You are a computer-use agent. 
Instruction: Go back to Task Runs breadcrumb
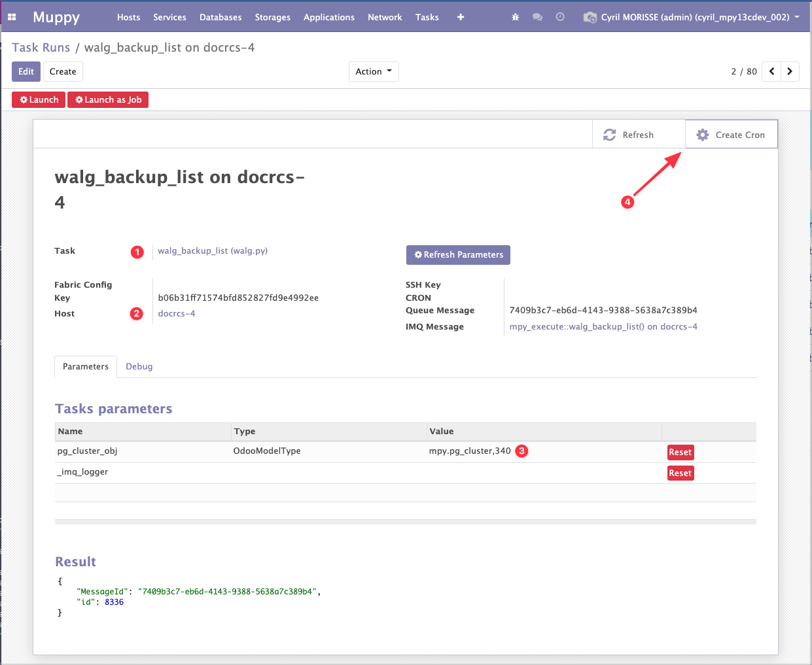pyautogui.click(x=41, y=48)
